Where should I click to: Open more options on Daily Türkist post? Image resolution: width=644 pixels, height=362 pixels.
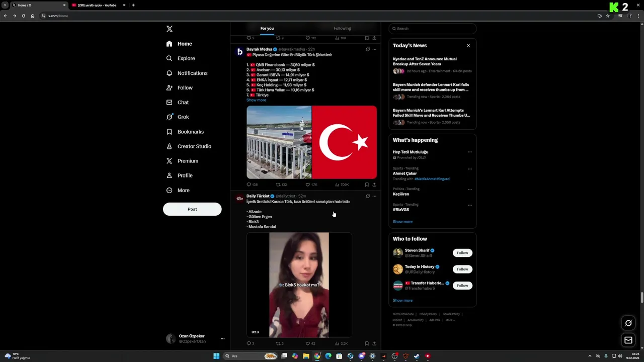point(374,196)
